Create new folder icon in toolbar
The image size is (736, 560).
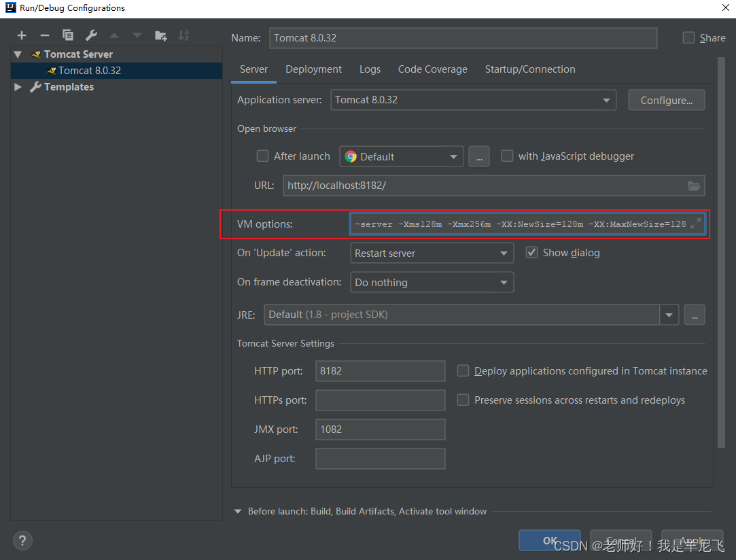pos(161,35)
